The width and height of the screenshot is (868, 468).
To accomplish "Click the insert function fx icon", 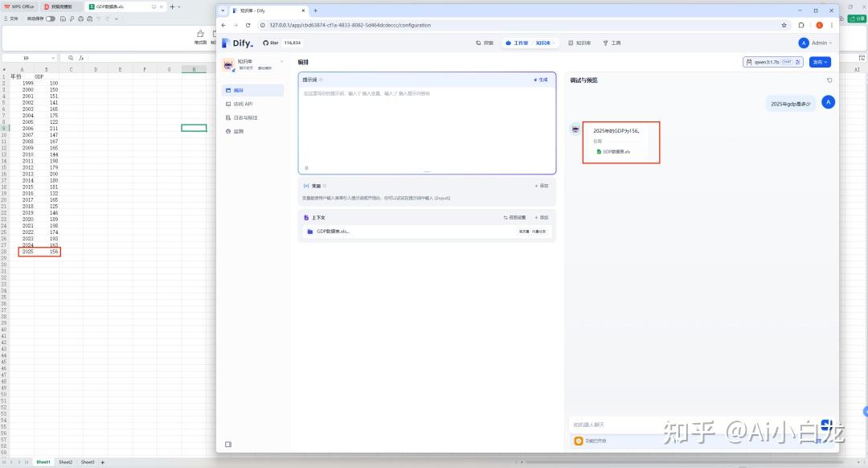I will click(x=81, y=58).
